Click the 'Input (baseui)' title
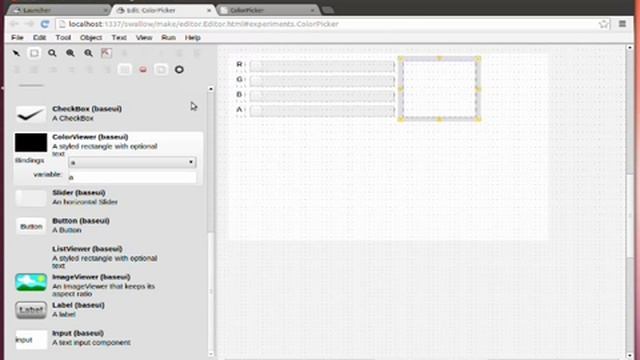Screen dimensions: 640x360 tap(78, 333)
